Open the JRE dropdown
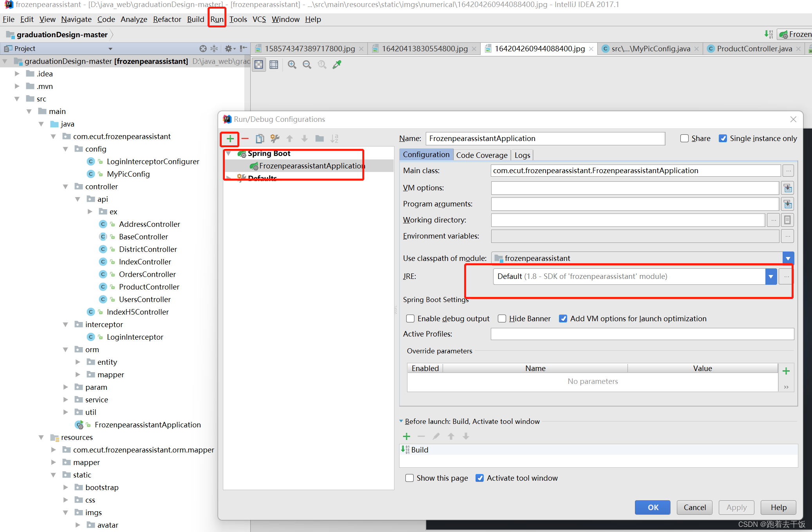Screen dimensions: 812x532 coord(770,277)
